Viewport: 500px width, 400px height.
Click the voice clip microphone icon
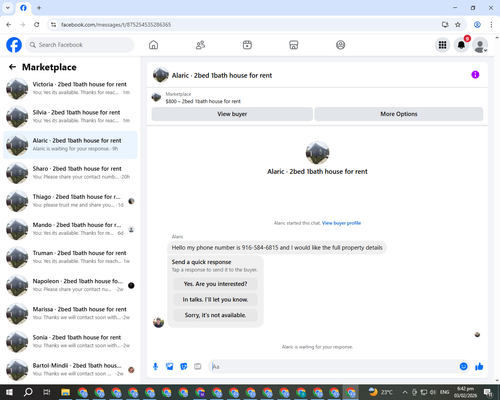tap(155, 367)
